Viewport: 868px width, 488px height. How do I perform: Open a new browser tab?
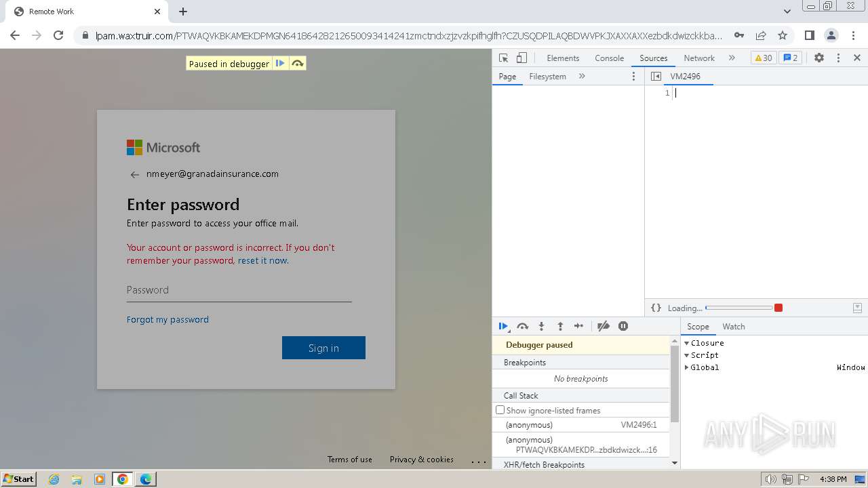pyautogui.click(x=183, y=12)
